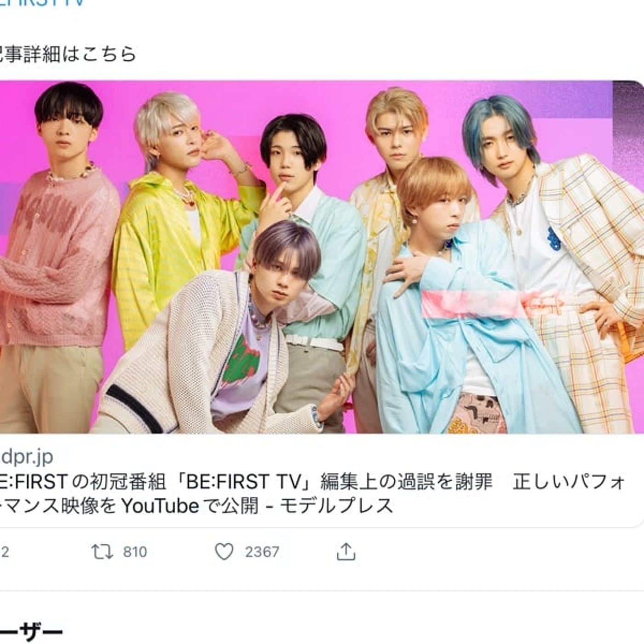Like the tweet with heart icon
Viewport: 644px width, 644px height.
(224, 552)
